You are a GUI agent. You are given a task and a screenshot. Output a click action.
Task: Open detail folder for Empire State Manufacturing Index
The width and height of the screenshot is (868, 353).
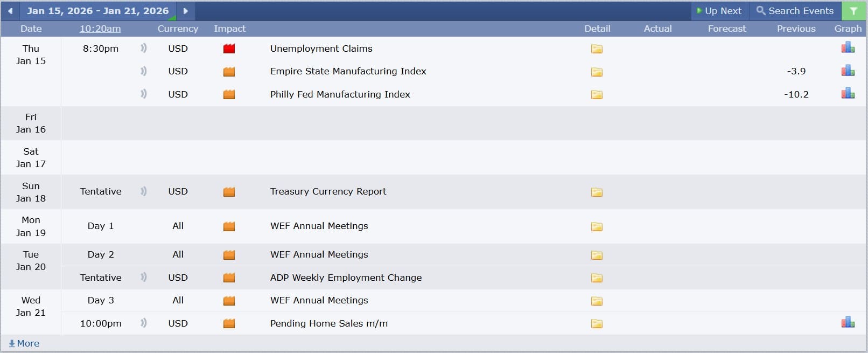(x=597, y=72)
